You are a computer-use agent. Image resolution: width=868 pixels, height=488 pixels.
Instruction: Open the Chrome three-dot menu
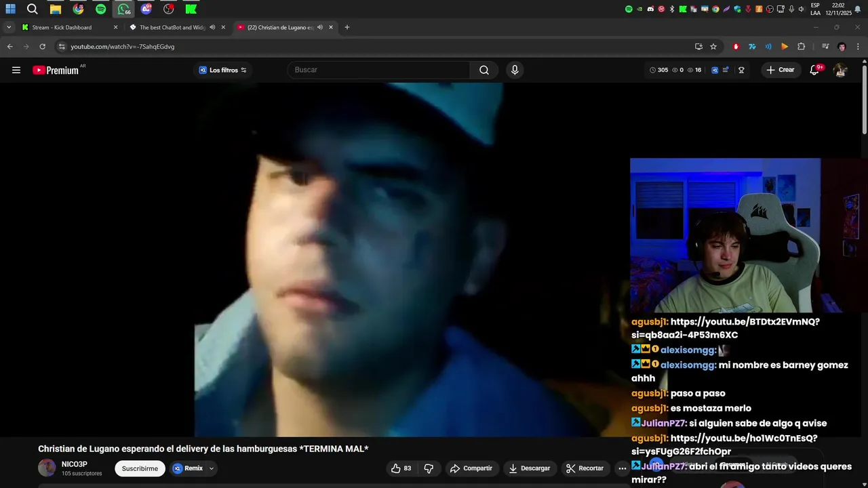pos(858,46)
